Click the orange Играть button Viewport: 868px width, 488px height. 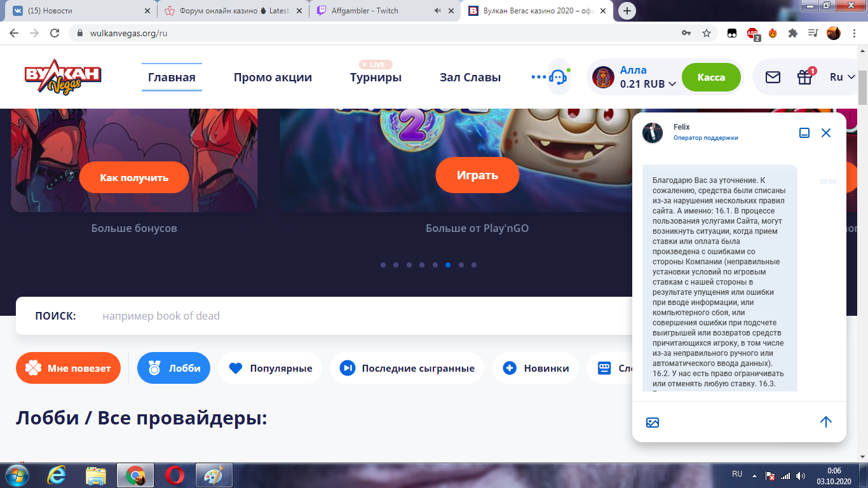click(477, 175)
